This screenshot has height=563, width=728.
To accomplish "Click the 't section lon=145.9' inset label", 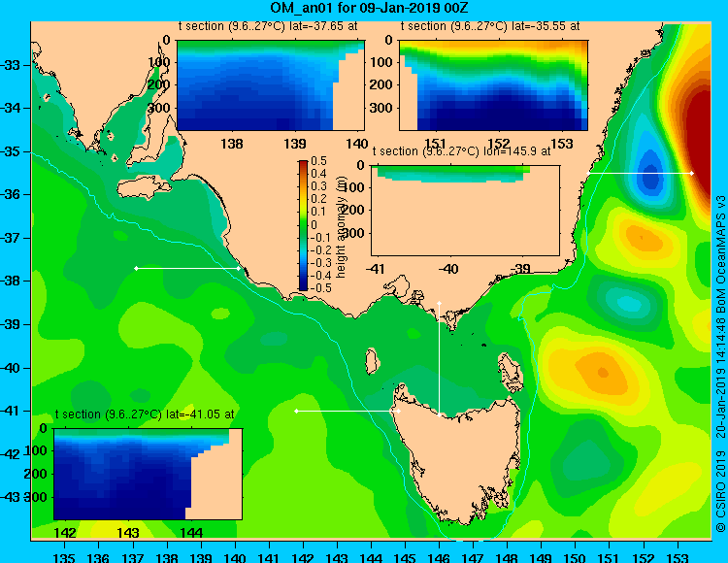I will pos(462,151).
